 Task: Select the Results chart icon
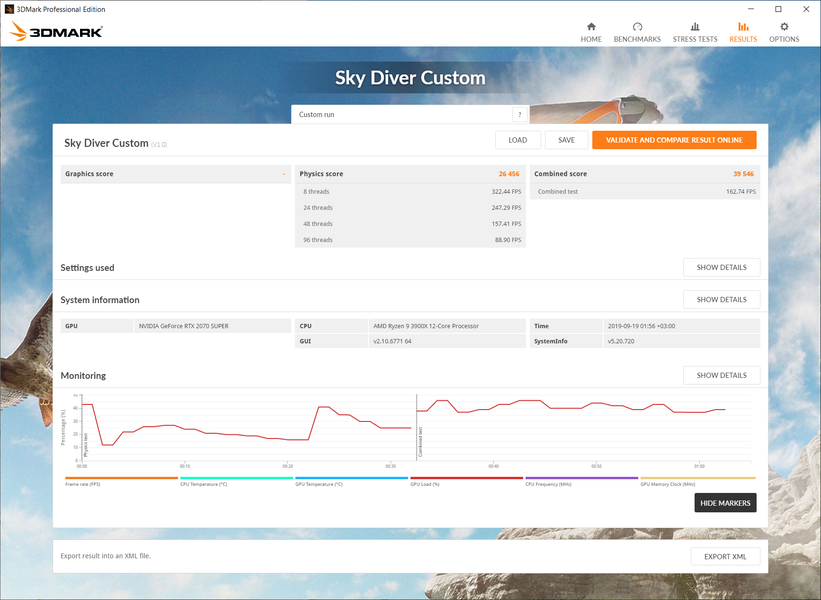click(x=743, y=27)
